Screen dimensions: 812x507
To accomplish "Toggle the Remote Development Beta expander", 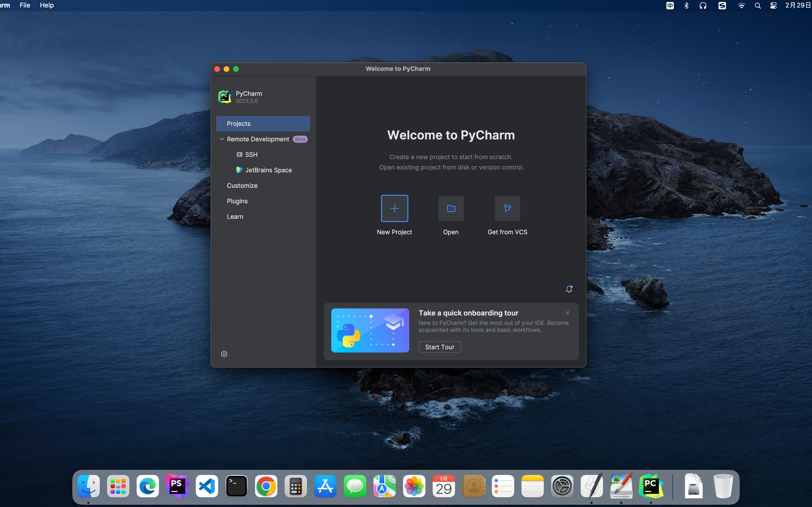I will click(x=222, y=139).
